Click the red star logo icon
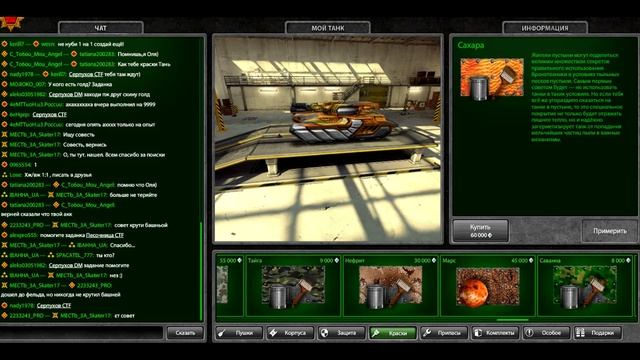This screenshot has width=640, height=360. pyautogui.click(x=11, y=24)
